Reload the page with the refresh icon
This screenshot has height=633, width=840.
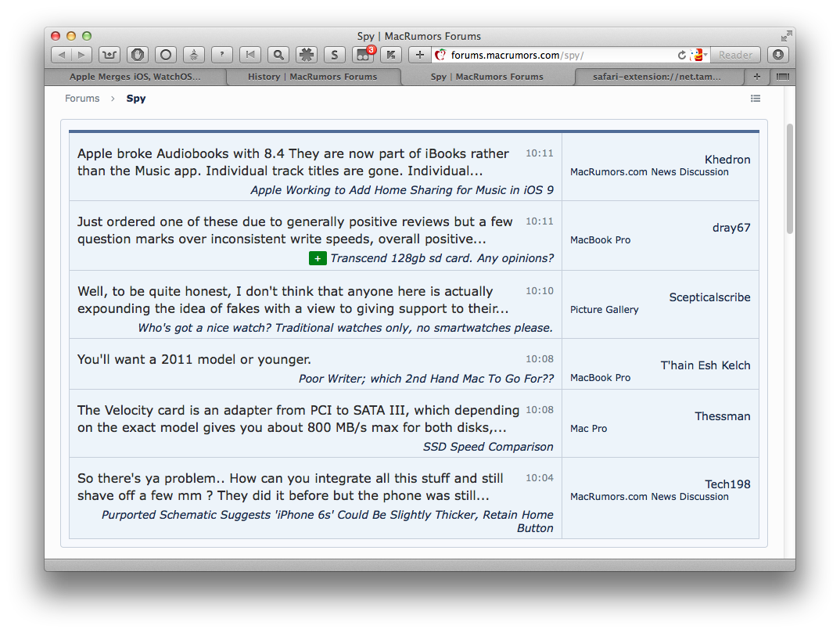pyautogui.click(x=681, y=55)
